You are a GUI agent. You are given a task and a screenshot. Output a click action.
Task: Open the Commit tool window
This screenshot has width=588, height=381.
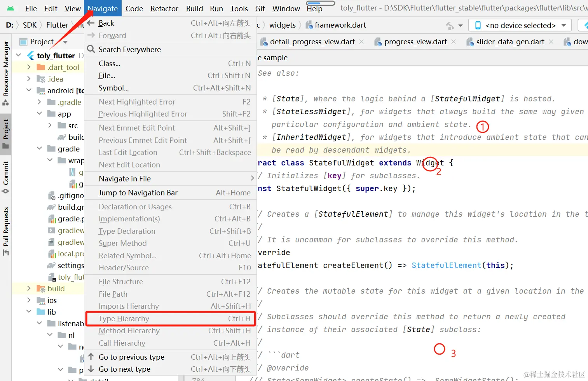pyautogui.click(x=6, y=177)
